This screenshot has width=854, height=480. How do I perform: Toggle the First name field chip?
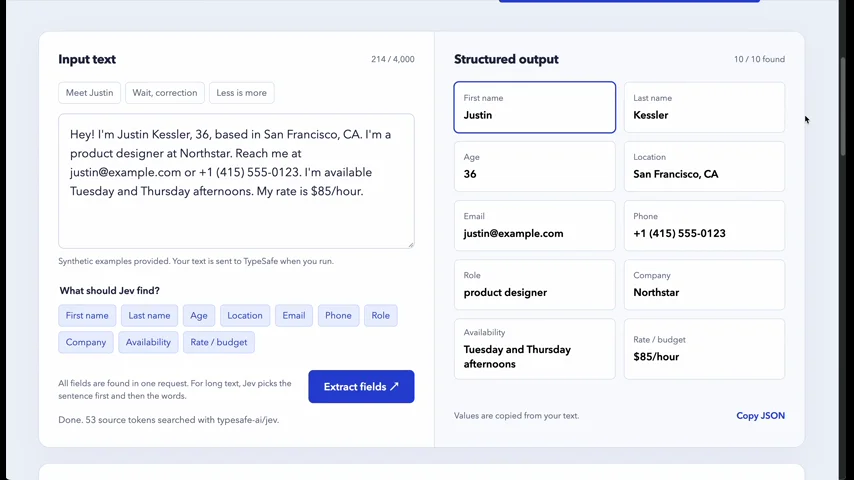pyautogui.click(x=87, y=315)
